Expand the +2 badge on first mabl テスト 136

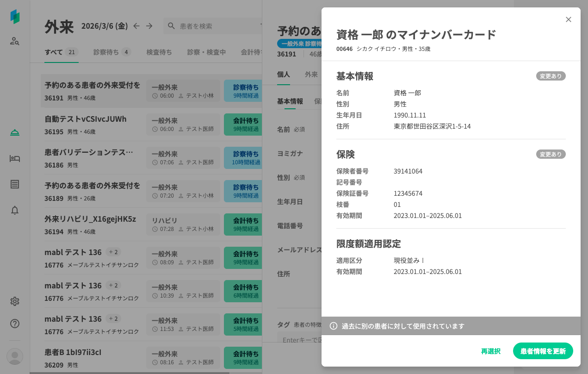(113, 252)
